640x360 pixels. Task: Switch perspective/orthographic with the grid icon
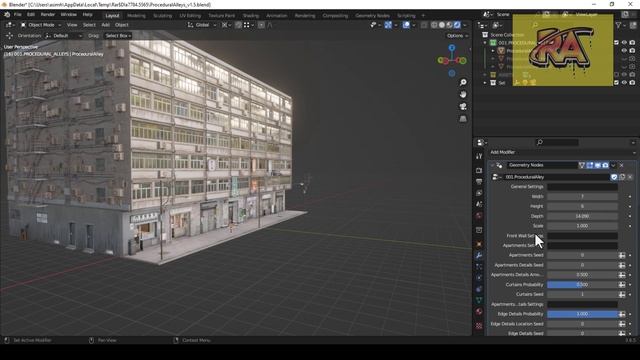click(x=463, y=119)
